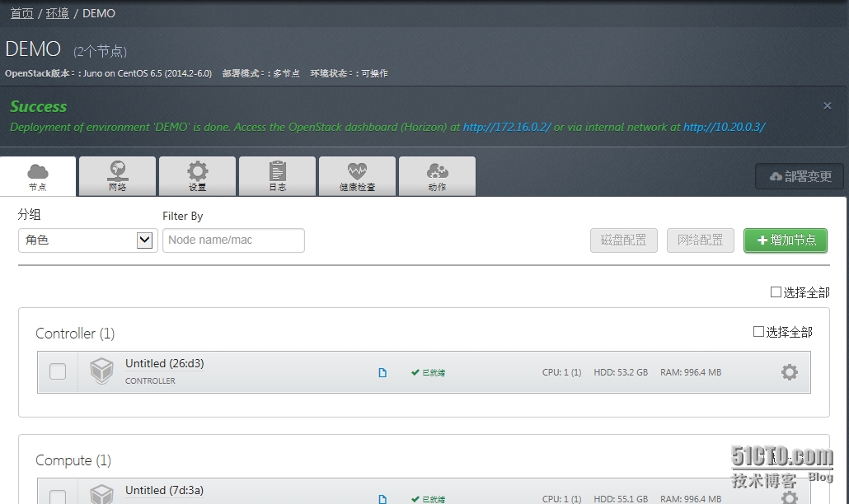Switch to the 动作 (Actions) tab
849x504 pixels.
(x=437, y=177)
